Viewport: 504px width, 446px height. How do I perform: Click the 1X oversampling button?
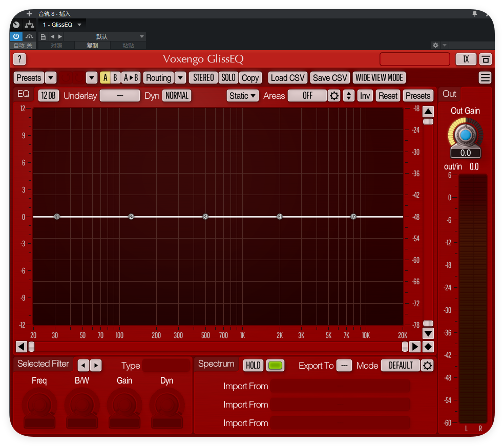(466, 59)
